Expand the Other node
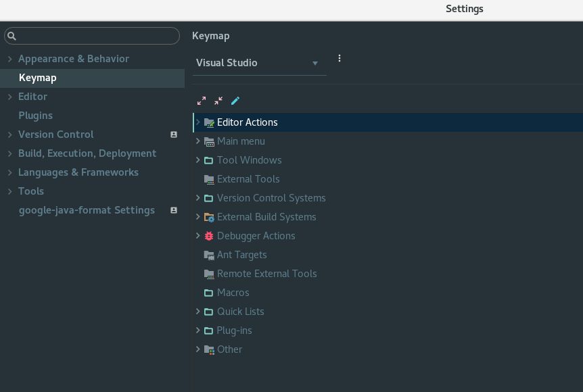Screen dimensions: 583x392 [197, 349]
